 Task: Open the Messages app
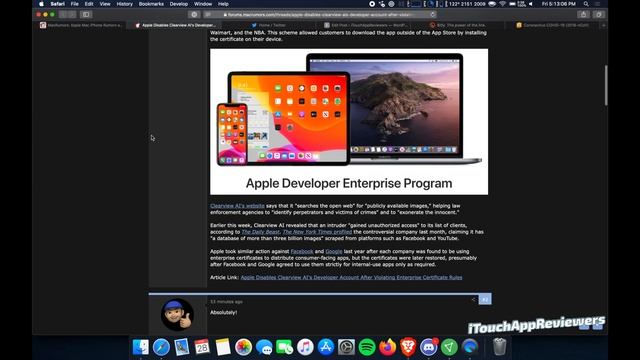[x=264, y=347]
